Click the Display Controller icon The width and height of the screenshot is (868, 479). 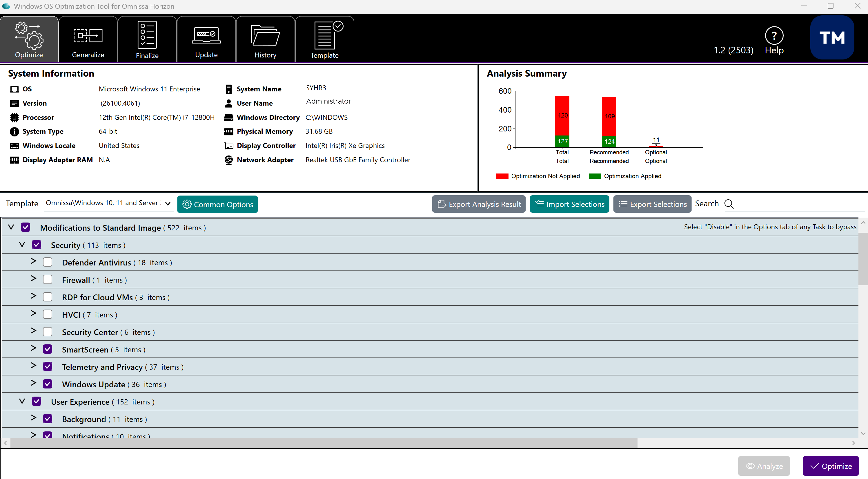pos(228,146)
